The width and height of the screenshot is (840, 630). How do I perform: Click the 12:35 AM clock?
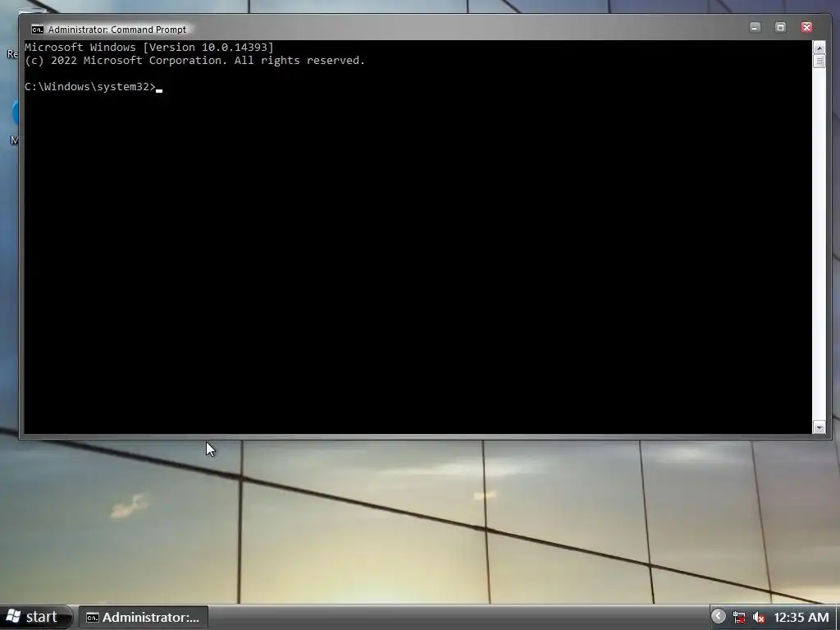coord(801,618)
